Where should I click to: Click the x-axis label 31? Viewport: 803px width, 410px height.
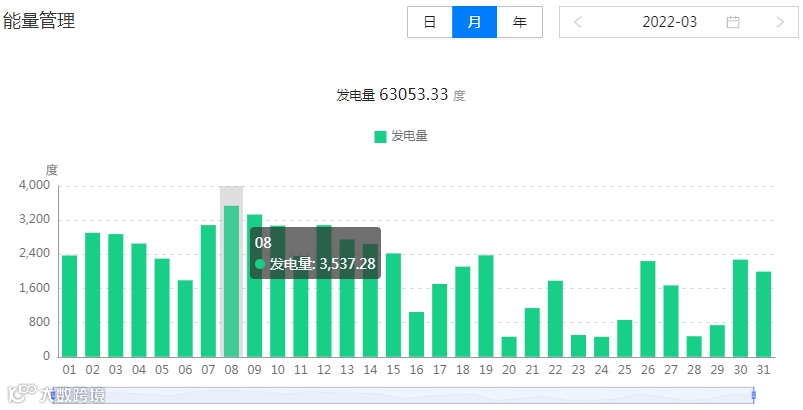[764, 370]
